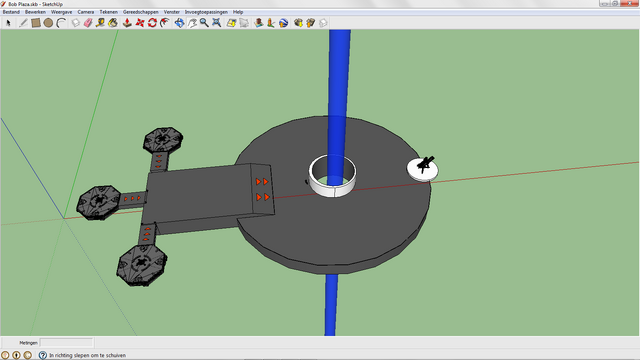This screenshot has height=360, width=640.
Task: Select the arrow Select tool
Action: (x=8, y=23)
